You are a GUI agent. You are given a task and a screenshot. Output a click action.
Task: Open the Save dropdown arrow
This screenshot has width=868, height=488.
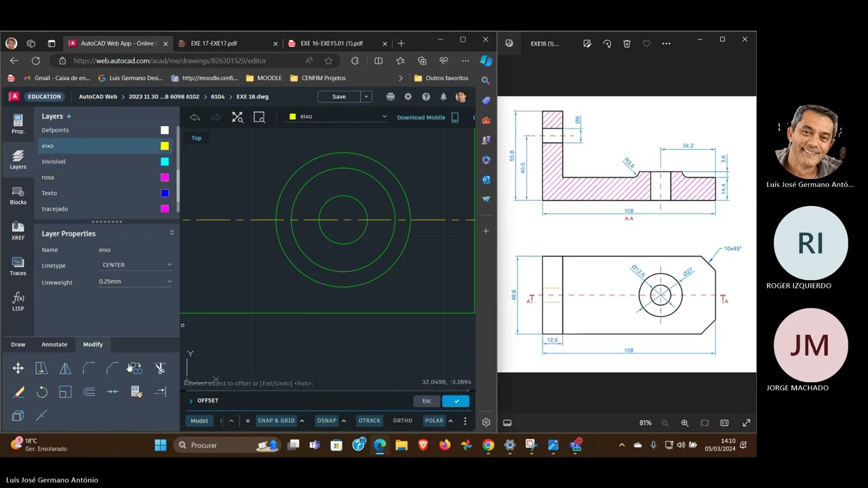(366, 97)
